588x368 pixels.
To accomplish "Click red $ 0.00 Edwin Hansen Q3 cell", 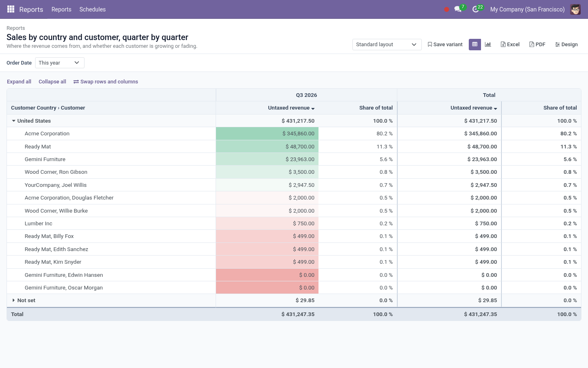I will [x=267, y=275].
